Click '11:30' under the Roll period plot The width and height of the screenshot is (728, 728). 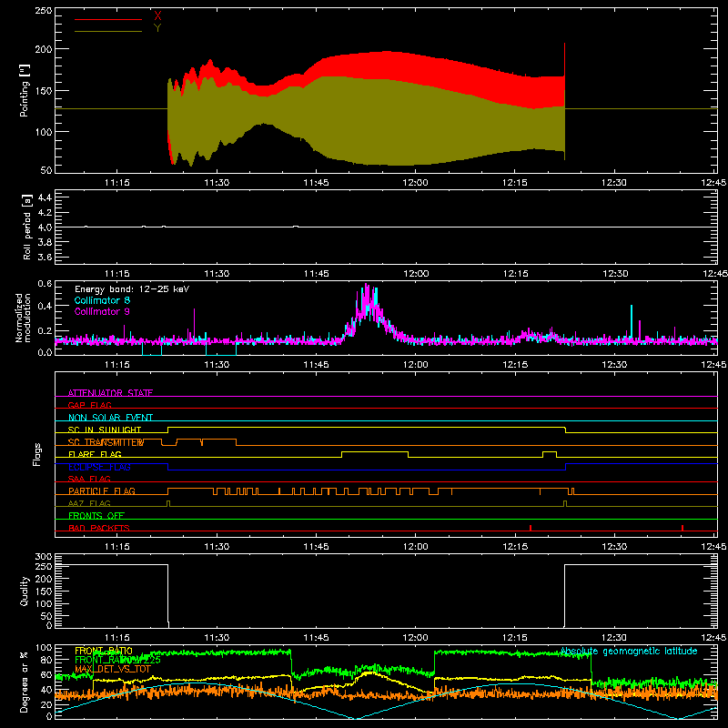click(217, 274)
